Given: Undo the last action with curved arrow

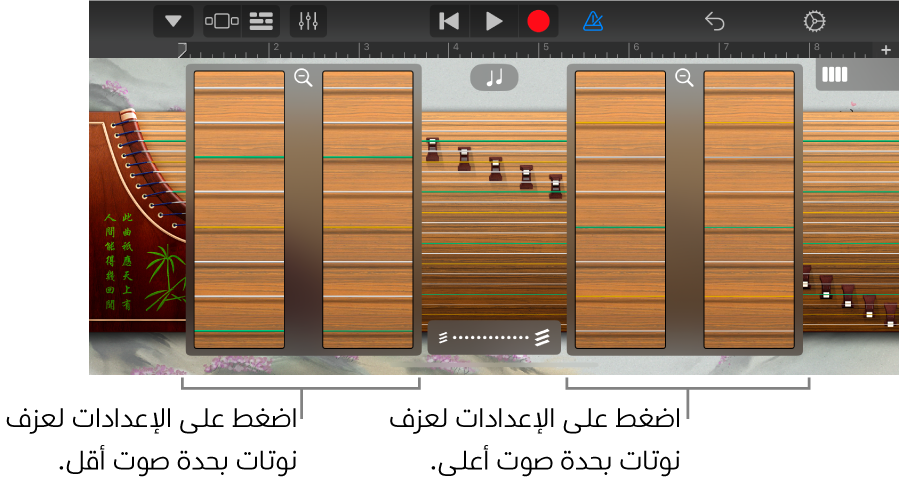Looking at the screenshot, I should pos(714,22).
